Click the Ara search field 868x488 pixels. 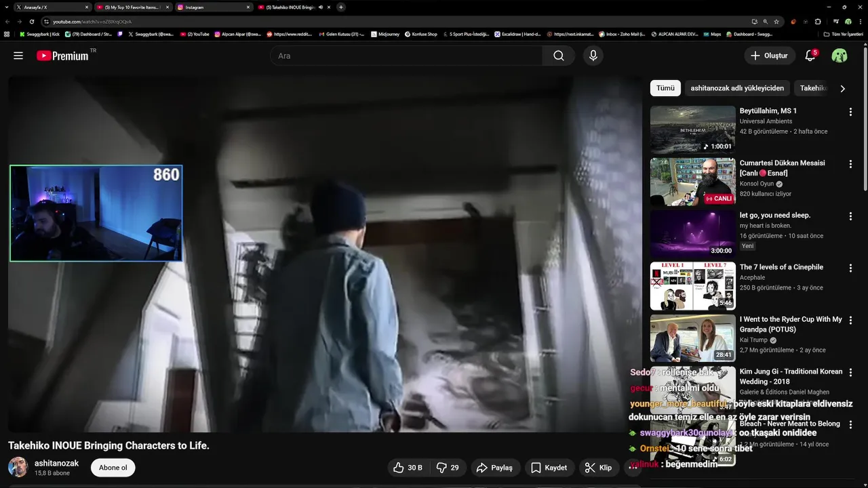click(x=406, y=56)
